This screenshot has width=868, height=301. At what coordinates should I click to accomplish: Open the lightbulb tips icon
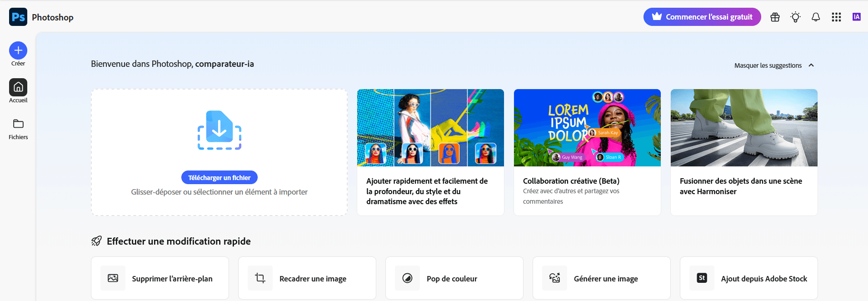point(795,17)
